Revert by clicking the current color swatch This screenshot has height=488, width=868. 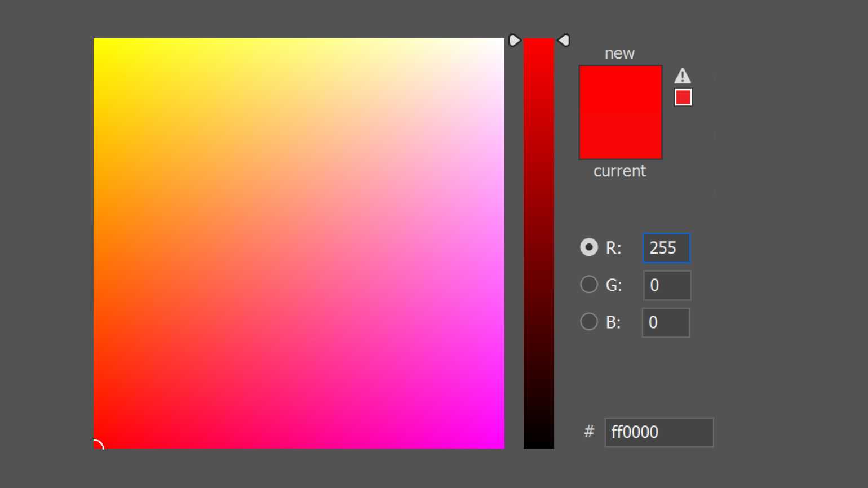point(620,136)
